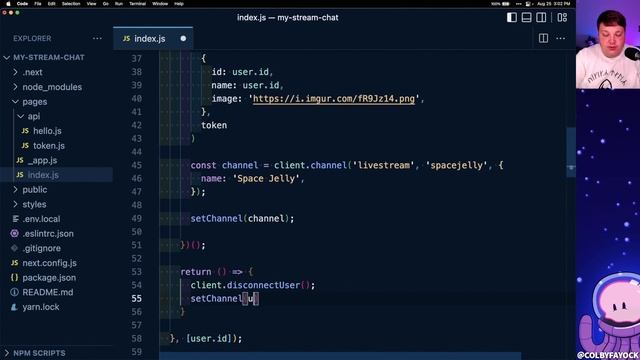Click JS file icon beside _app.js
The image size is (640, 360).
[20, 160]
